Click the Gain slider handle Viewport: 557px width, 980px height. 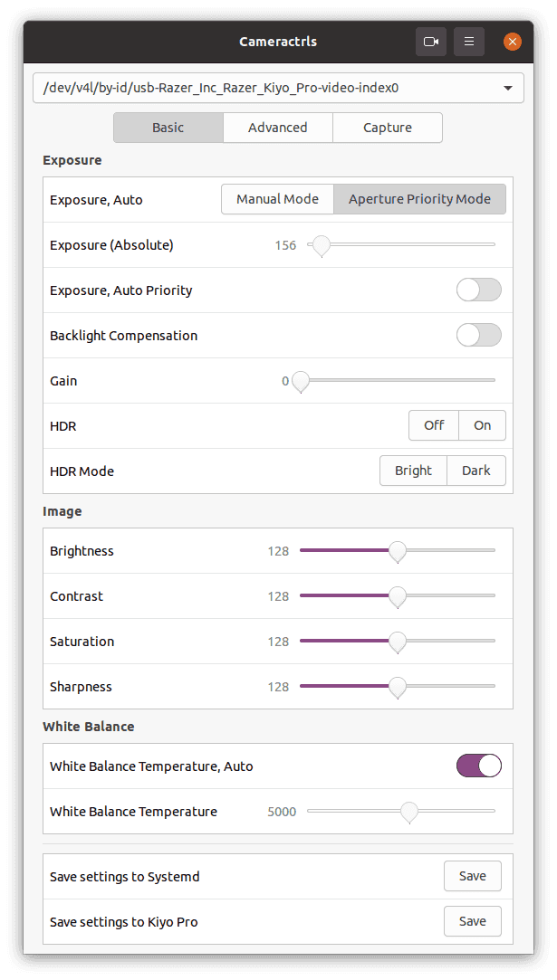coord(301,381)
